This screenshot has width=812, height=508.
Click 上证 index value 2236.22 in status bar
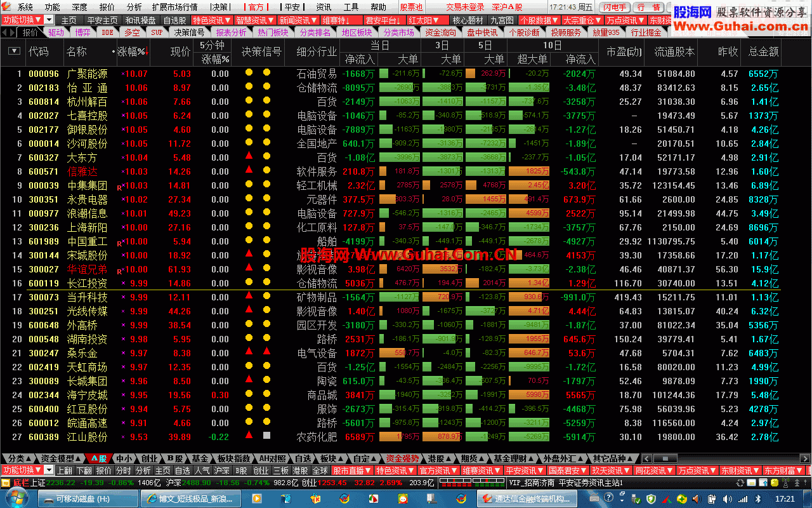pyautogui.click(x=61, y=483)
